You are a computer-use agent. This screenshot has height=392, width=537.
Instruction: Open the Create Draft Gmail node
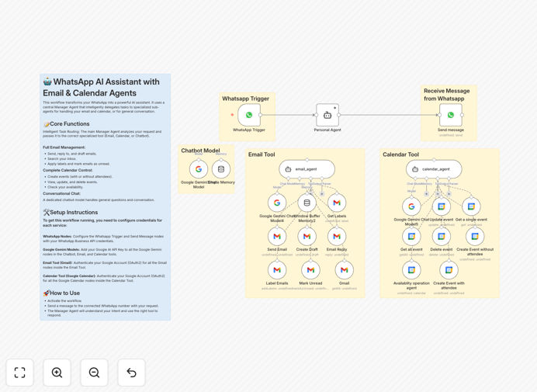[x=307, y=236]
